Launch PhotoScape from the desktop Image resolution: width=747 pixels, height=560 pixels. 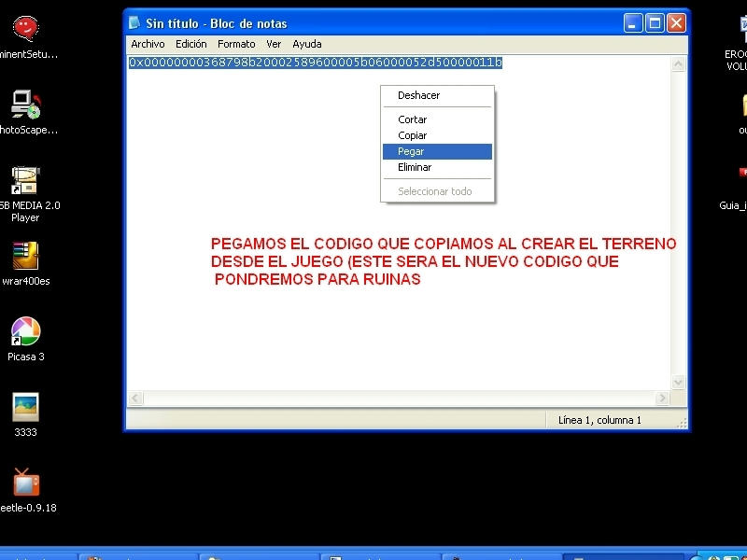(x=25, y=103)
